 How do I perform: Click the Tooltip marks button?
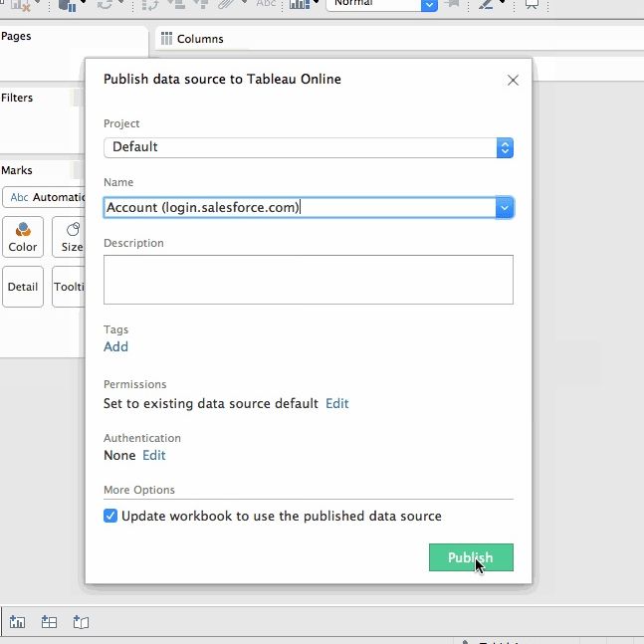click(x=70, y=287)
